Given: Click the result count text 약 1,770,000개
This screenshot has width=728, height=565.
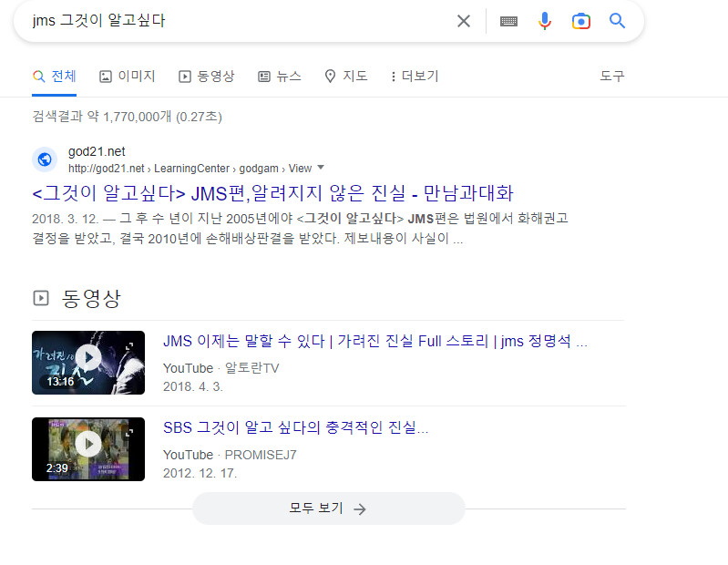Looking at the screenshot, I should tap(127, 117).
